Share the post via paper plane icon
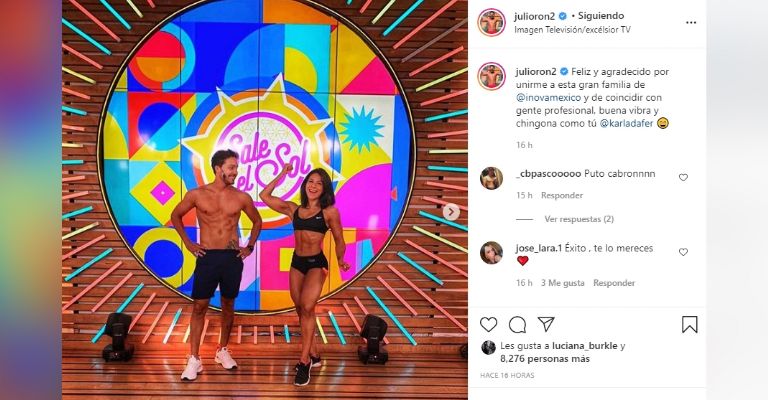 click(546, 324)
